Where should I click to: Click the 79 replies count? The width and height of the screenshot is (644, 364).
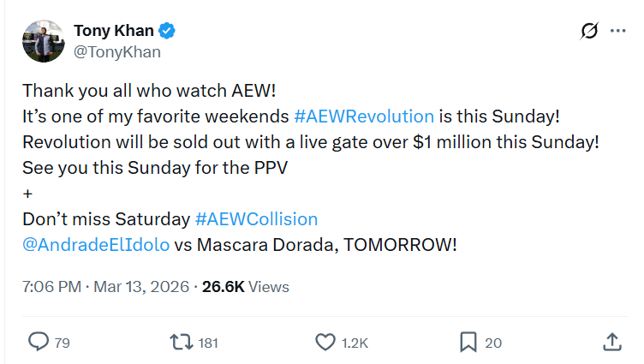pos(62,343)
